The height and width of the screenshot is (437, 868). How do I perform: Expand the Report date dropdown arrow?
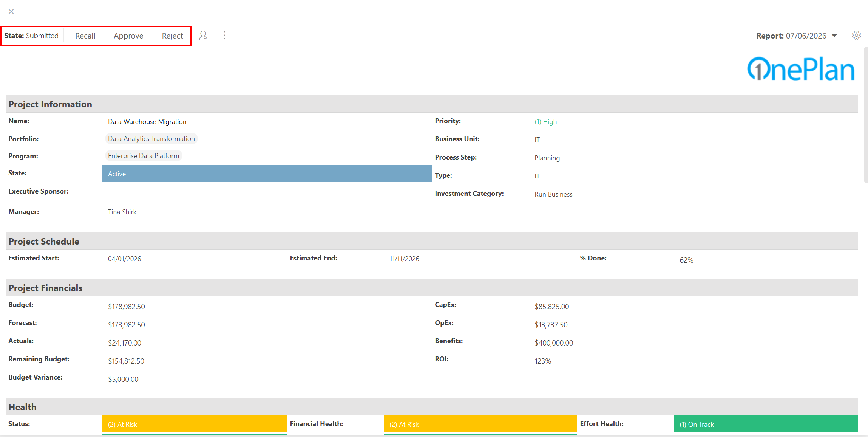point(834,36)
